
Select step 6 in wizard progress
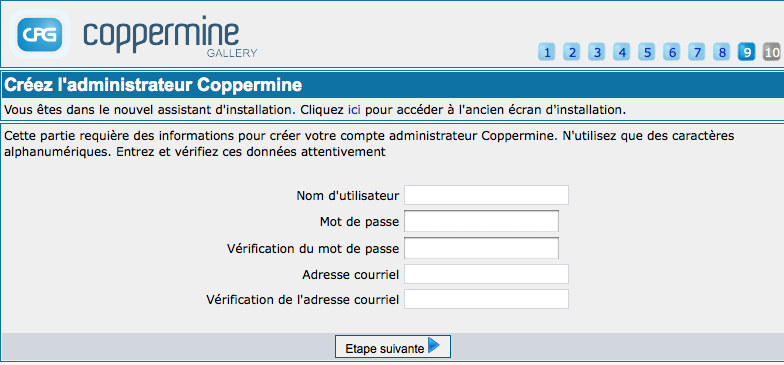[x=672, y=52]
